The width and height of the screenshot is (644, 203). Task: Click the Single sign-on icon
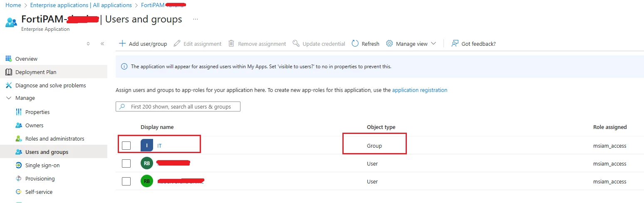(x=18, y=165)
